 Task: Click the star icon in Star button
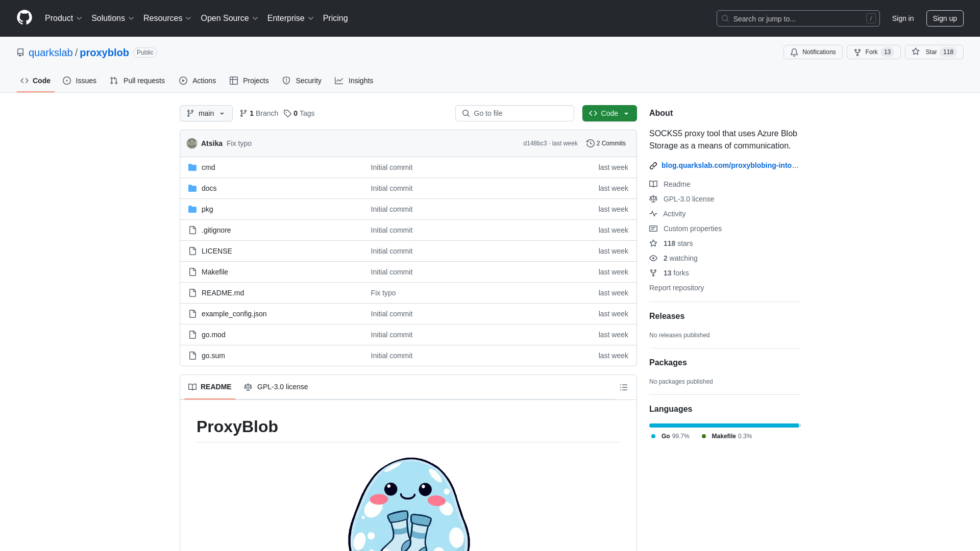tap(916, 52)
